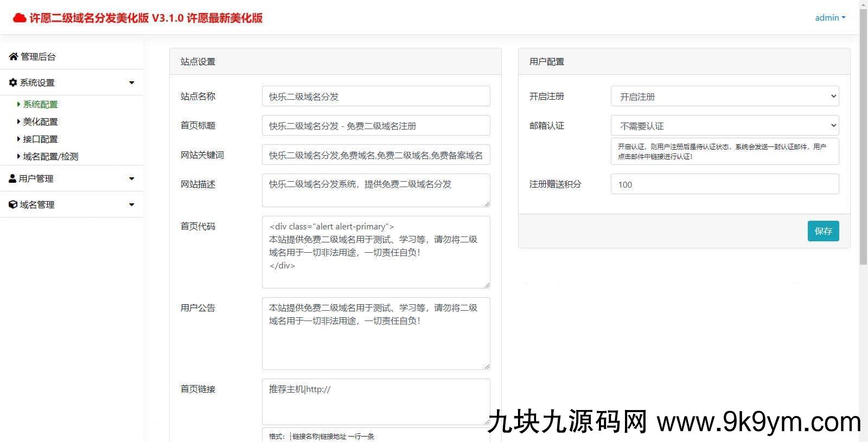
Task: Click the 用户公告 label
Action: coord(198,308)
